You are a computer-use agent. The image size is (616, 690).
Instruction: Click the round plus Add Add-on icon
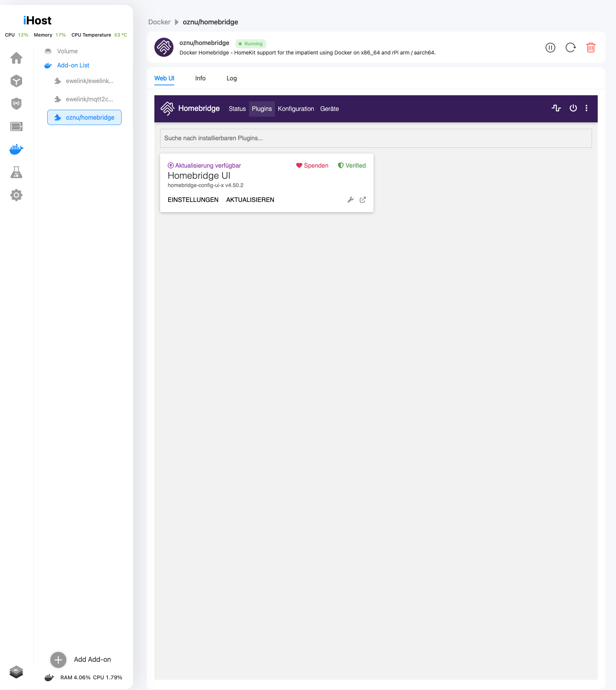(x=58, y=660)
